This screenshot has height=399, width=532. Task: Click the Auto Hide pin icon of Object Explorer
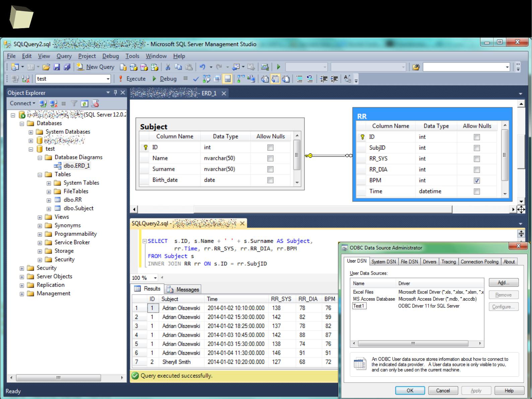point(115,93)
